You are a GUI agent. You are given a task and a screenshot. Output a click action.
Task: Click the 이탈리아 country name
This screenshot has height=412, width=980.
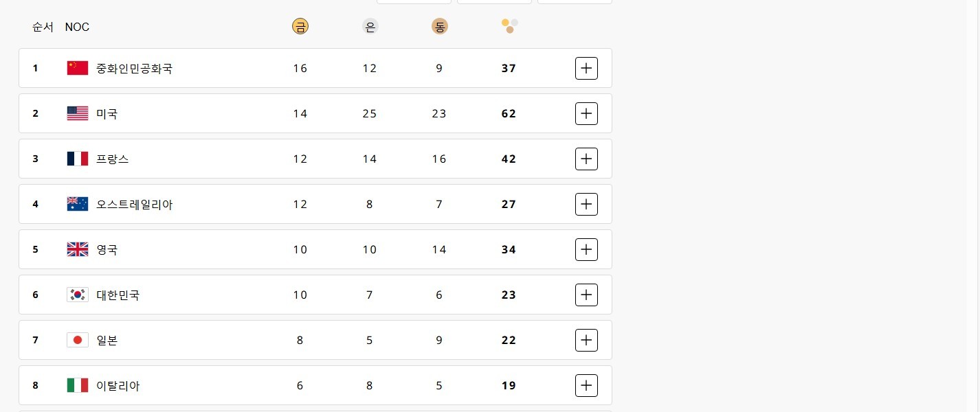[x=118, y=385]
